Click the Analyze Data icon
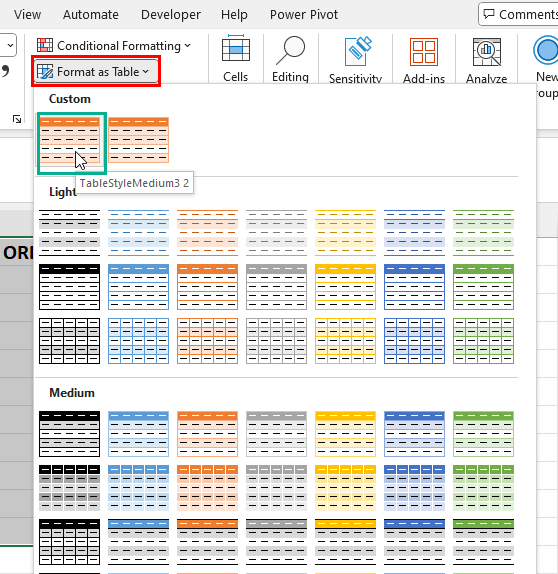Screen dimensions: 558x574 [487, 52]
